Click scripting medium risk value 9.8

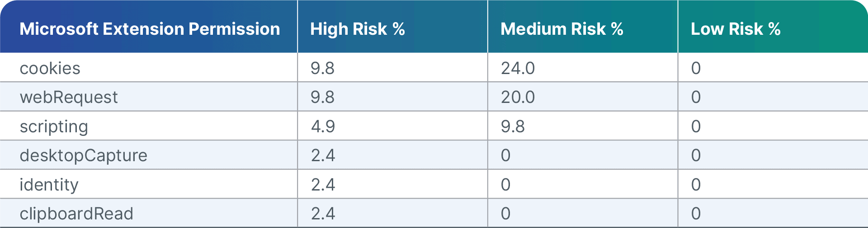513,126
